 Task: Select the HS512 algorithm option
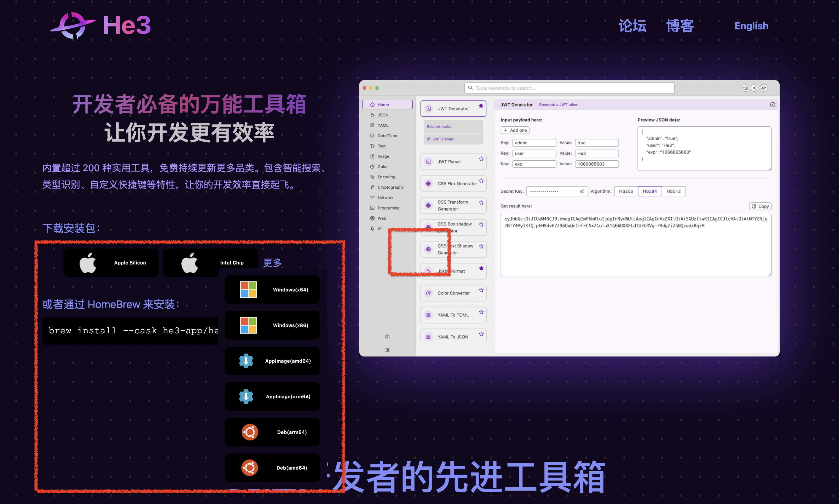tap(674, 191)
